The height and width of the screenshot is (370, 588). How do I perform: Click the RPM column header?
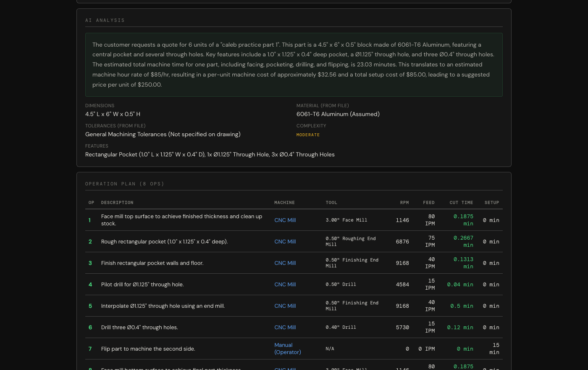(404, 203)
